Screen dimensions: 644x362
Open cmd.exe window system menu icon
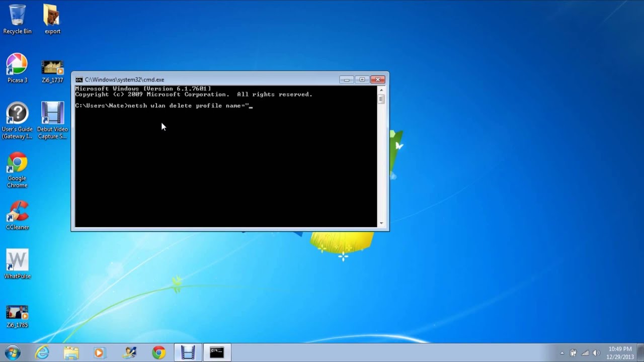coord(79,79)
